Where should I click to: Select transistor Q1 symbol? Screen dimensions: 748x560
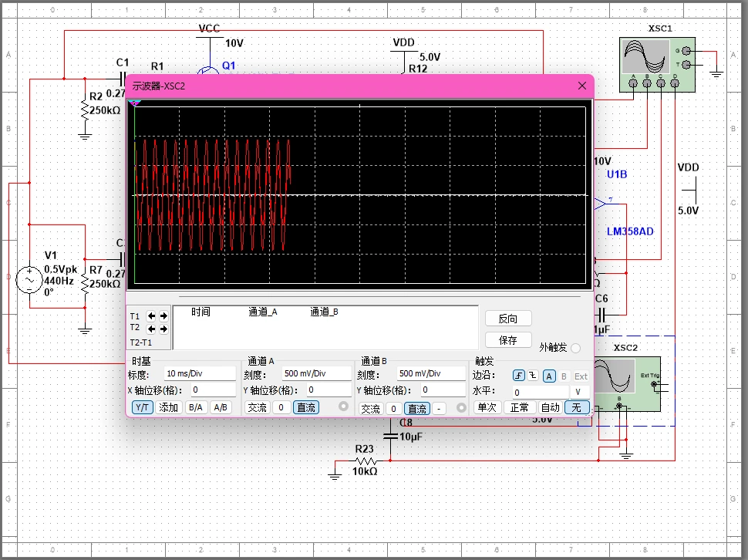point(208,71)
